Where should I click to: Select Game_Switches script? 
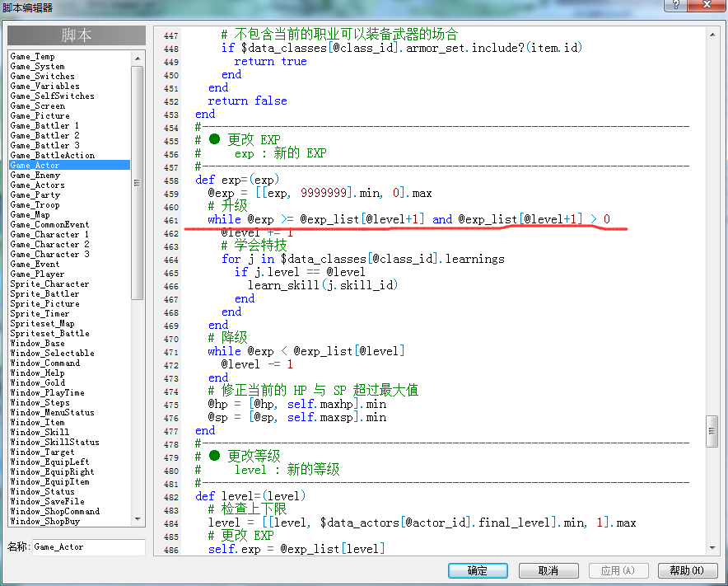pos(42,76)
